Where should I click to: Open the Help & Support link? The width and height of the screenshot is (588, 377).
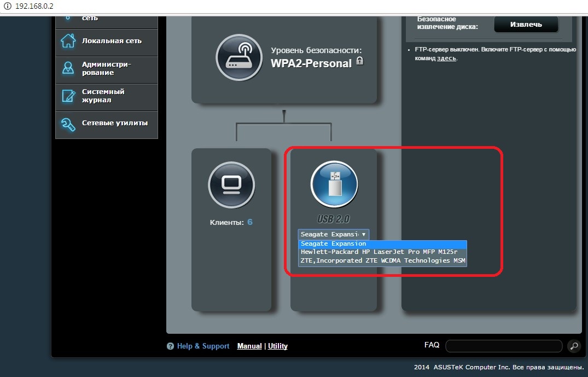click(x=203, y=346)
